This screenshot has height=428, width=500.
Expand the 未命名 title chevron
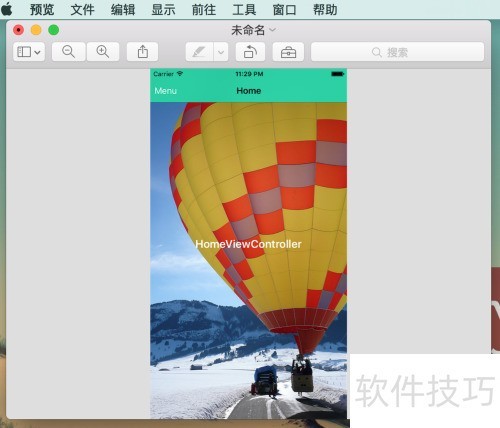(x=272, y=30)
